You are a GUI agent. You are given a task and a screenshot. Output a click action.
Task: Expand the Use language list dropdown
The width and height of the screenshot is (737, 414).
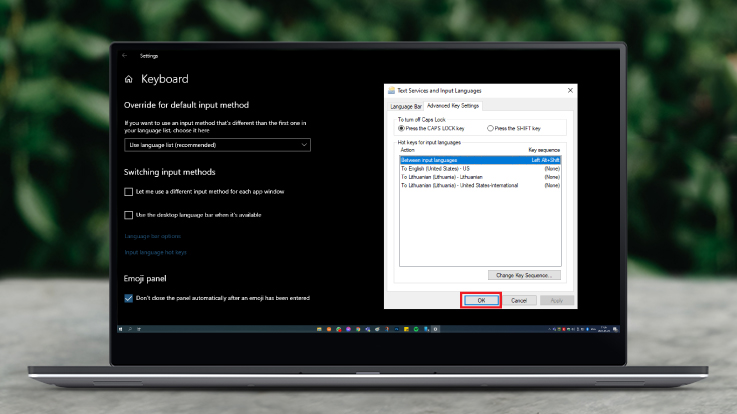(217, 145)
